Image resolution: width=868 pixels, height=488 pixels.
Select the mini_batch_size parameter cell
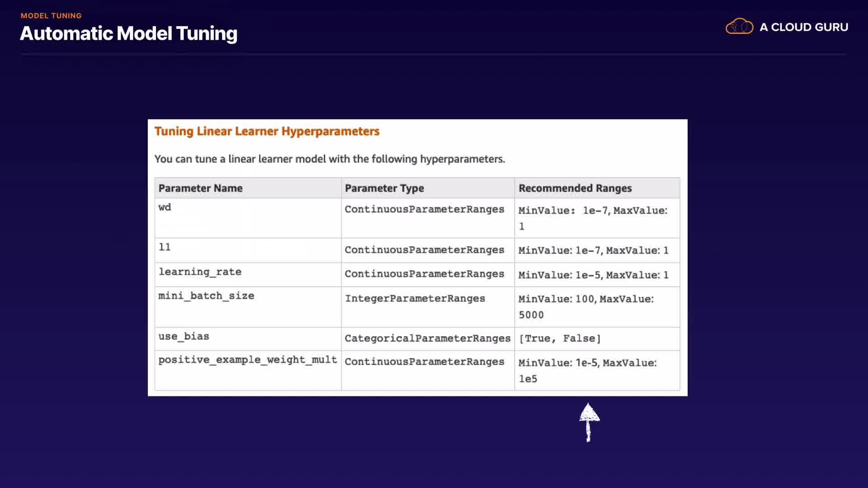pyautogui.click(x=206, y=296)
